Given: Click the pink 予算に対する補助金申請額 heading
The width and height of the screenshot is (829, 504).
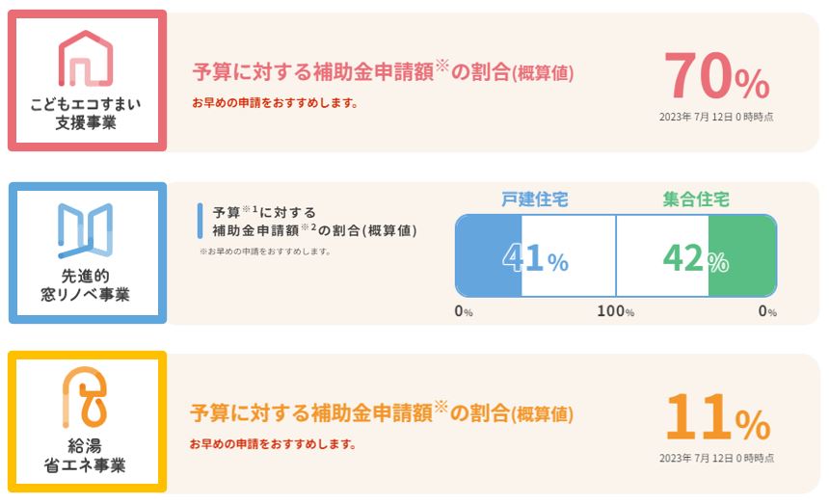Looking at the screenshot, I should pos(383,71).
